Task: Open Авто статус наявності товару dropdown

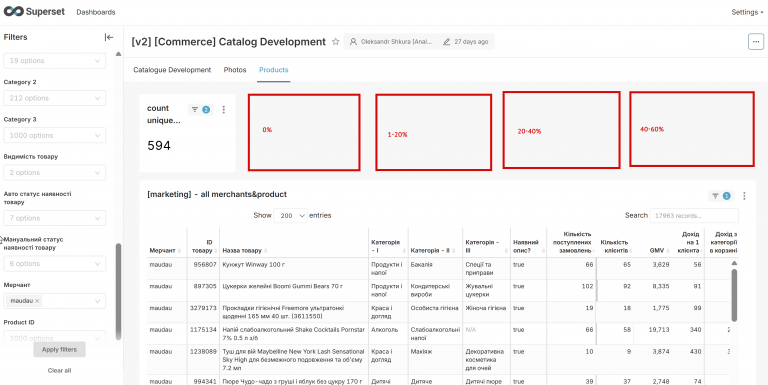Action: pyautogui.click(x=54, y=218)
